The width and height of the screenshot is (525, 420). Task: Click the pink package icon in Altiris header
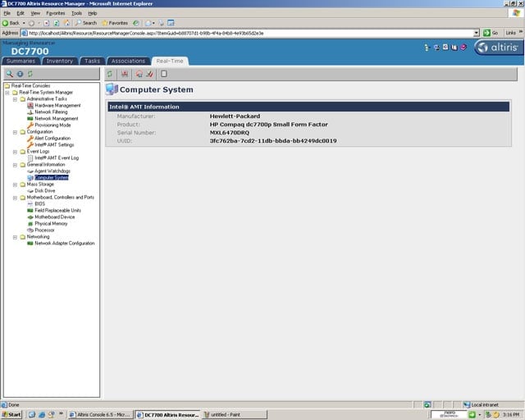pyautogui.click(x=463, y=48)
